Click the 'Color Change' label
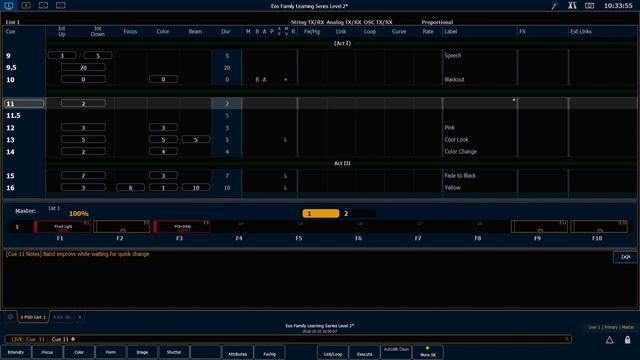Image resolution: width=640 pixels, height=360 pixels. coord(460,151)
